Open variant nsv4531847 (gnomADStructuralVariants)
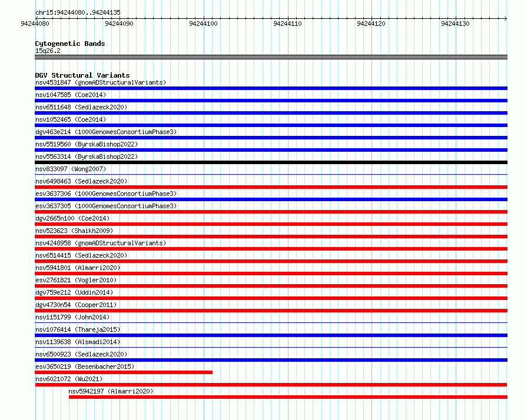Viewport: 524px width, 420px height. 101,82
